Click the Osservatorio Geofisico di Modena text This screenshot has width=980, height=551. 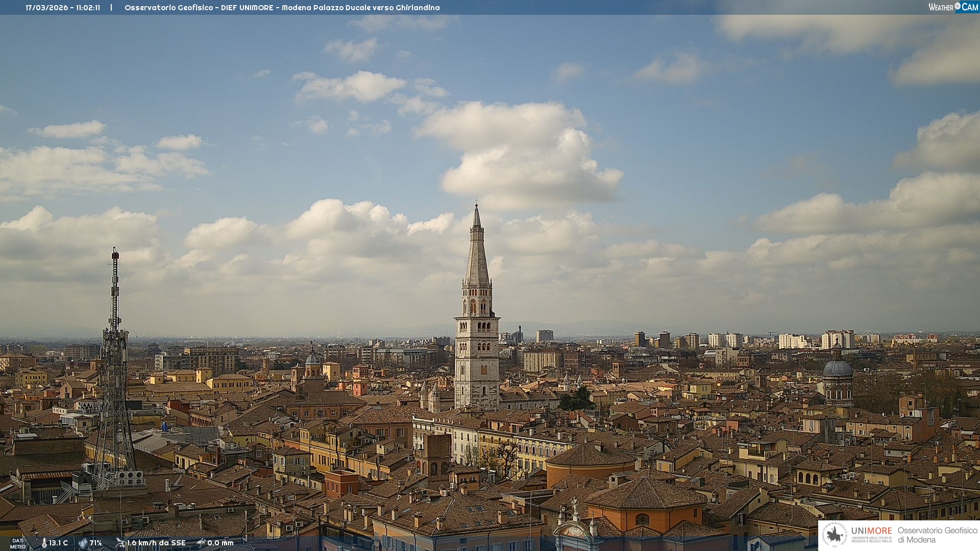click(x=937, y=535)
